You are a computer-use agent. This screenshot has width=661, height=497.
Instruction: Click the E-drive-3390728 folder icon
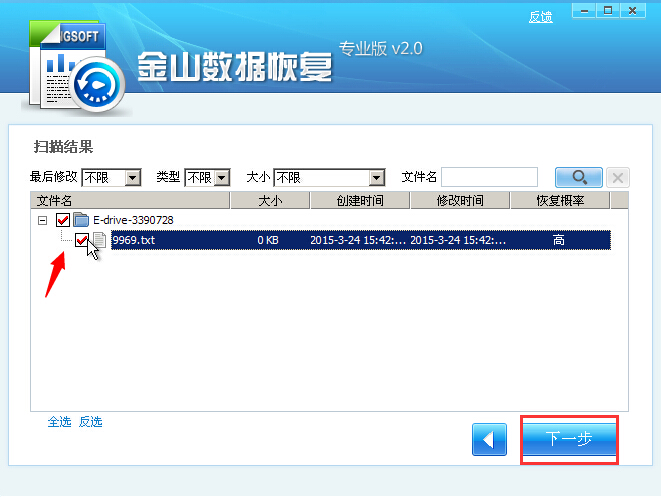[x=81, y=220]
